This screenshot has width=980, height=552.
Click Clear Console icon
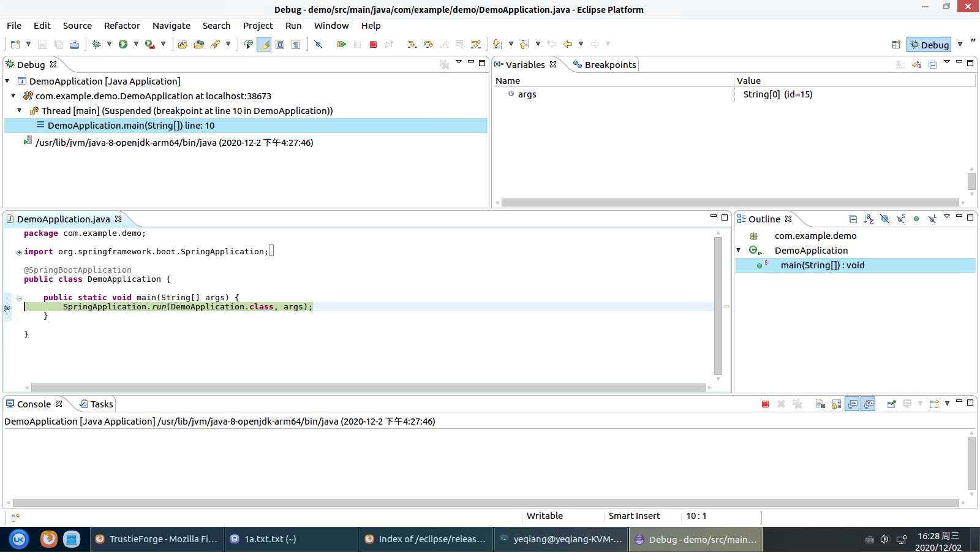(820, 404)
